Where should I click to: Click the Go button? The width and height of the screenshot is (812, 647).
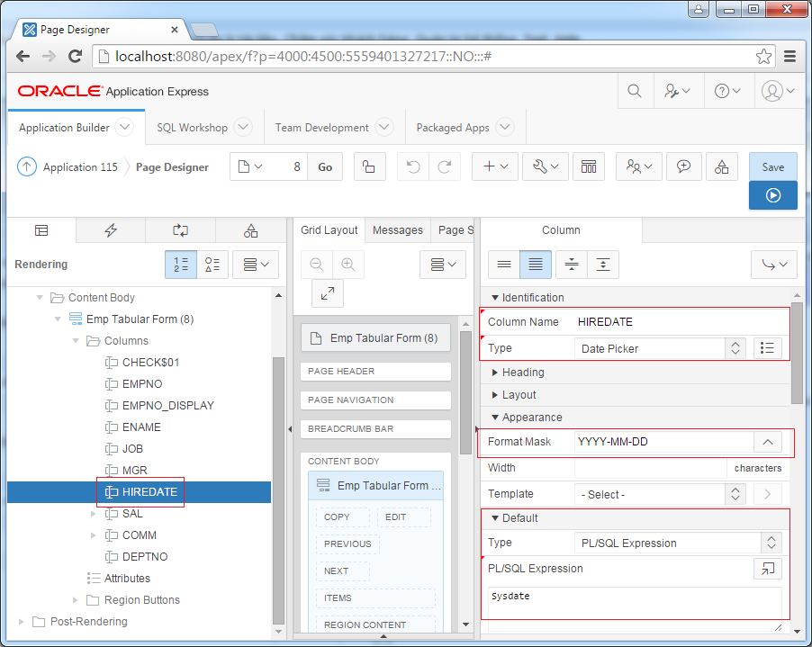pyautogui.click(x=325, y=166)
